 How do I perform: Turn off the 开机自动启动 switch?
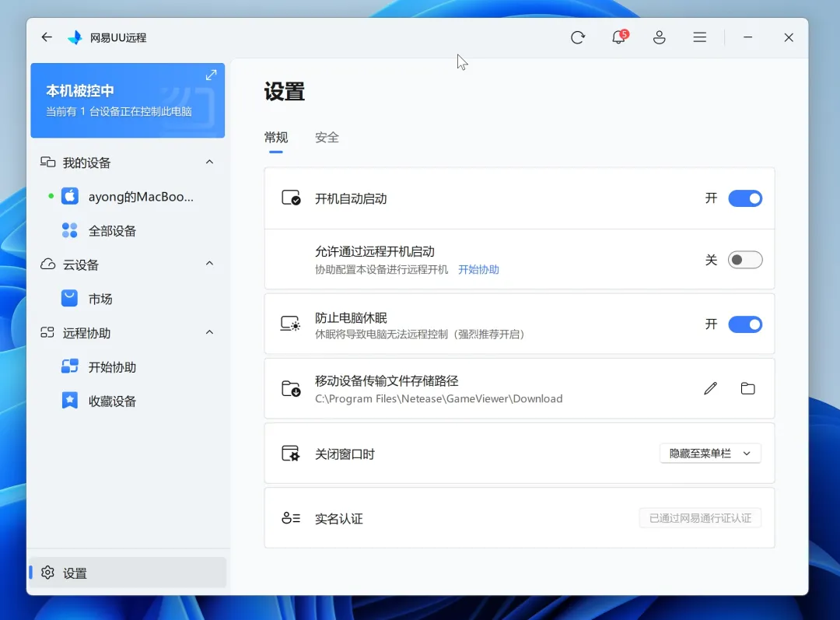[744, 198]
